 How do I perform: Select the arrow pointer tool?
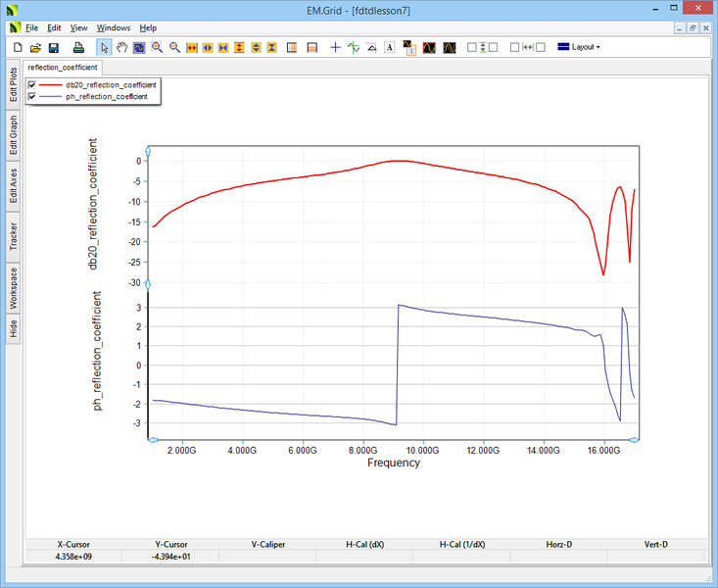click(x=105, y=47)
